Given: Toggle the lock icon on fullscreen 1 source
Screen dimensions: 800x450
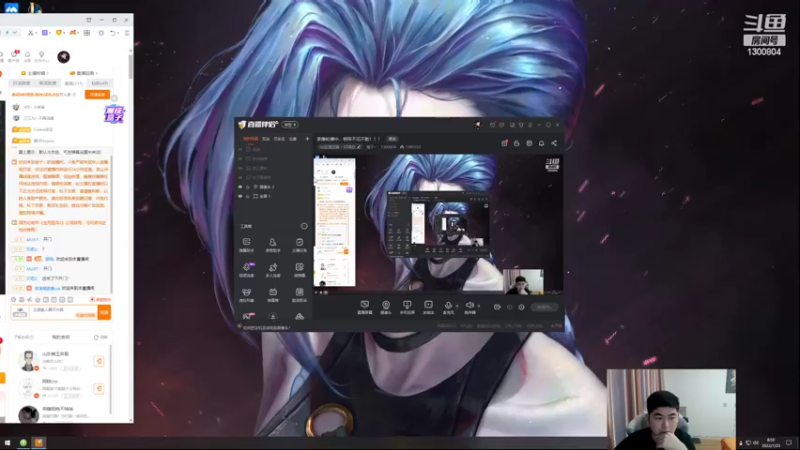Looking at the screenshot, I should (x=248, y=196).
